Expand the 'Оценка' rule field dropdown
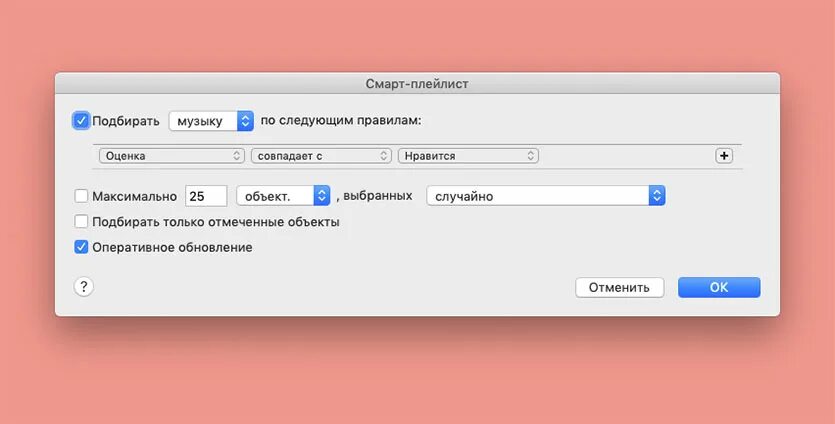Screen dimensions: 835x424 click(x=171, y=156)
